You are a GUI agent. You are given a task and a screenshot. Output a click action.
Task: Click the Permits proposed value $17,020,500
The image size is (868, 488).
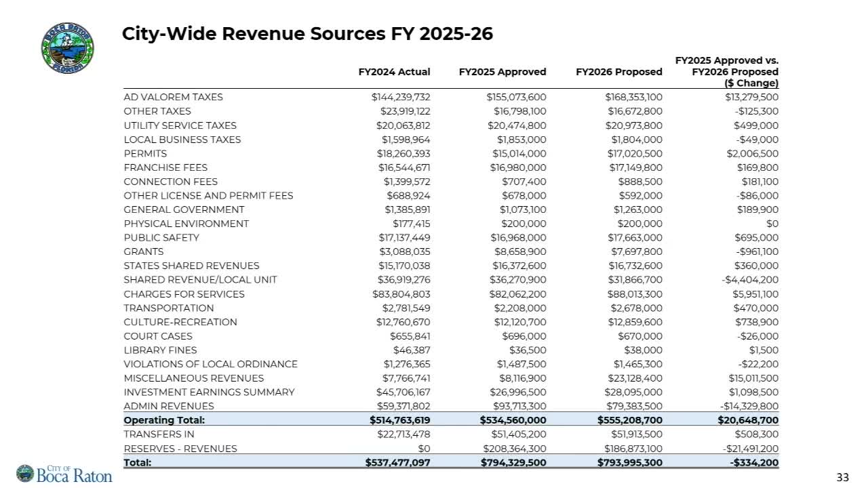click(635, 154)
